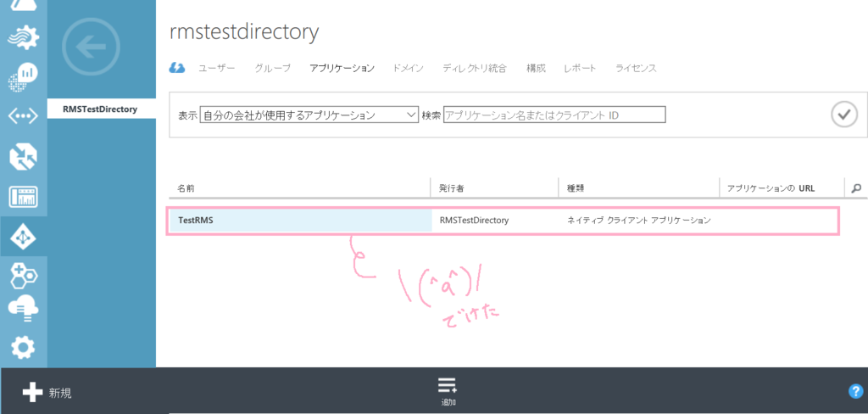The width and height of the screenshot is (868, 414).
Task: Click the 追加 add icon in bottom bar
Action: pos(448,391)
